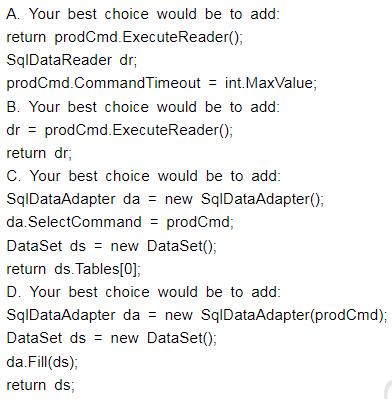The image size is (392, 399).
Task: Click the 'return ds.Tables[0];' line
Action: [74, 269]
